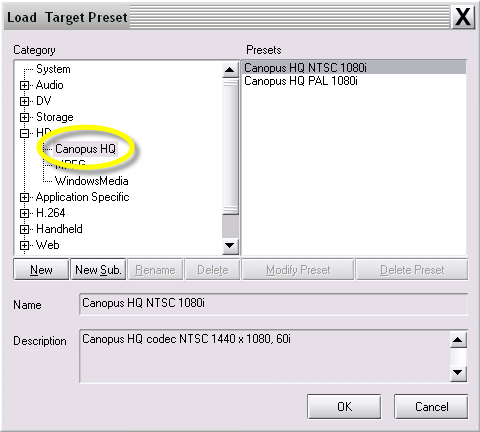Click the Description text area

265,356
